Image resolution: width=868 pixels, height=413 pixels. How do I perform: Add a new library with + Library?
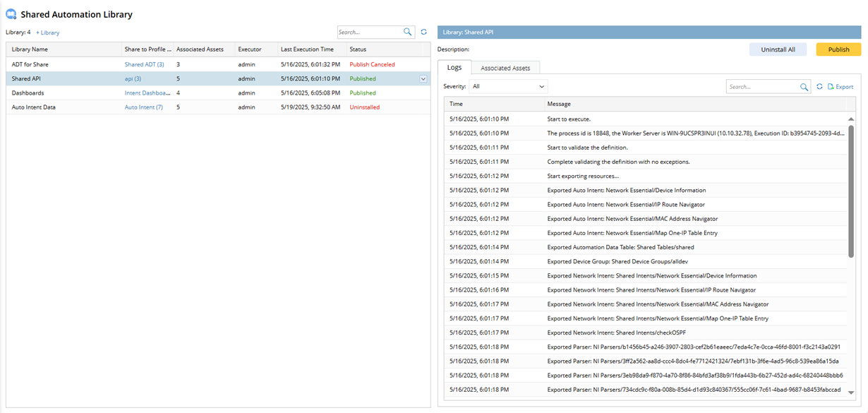coord(48,32)
